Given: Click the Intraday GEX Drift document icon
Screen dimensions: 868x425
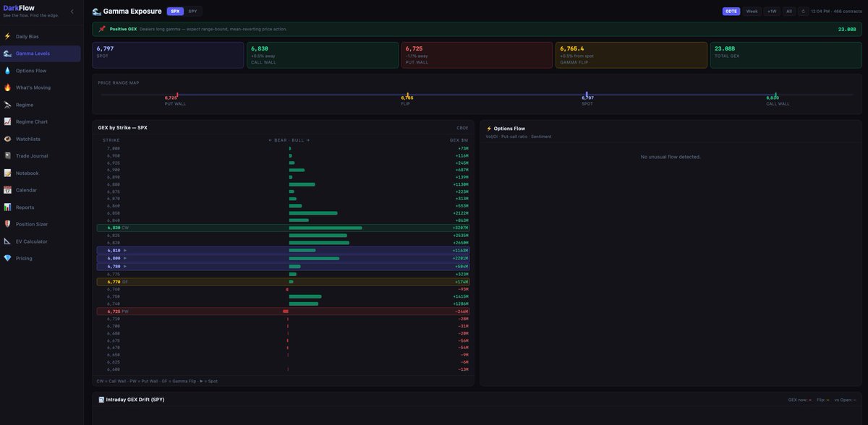Looking at the screenshot, I should click(101, 400).
